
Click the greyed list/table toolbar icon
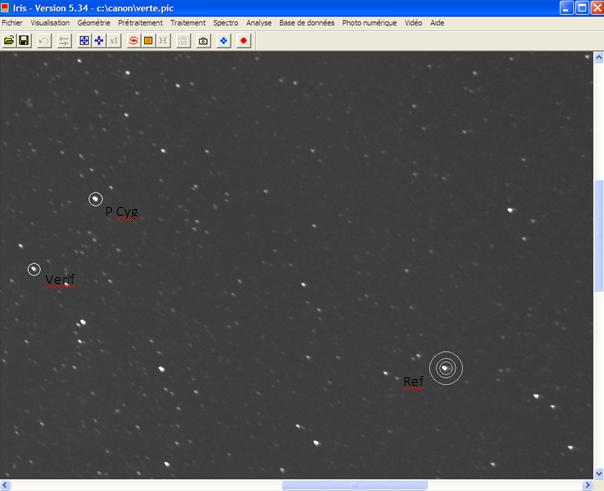point(183,40)
